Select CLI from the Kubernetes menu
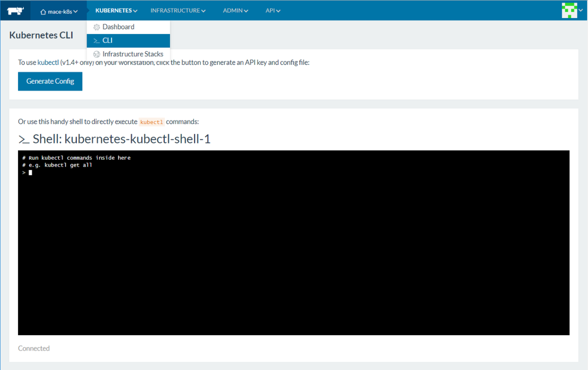The height and width of the screenshot is (370, 588). 128,41
